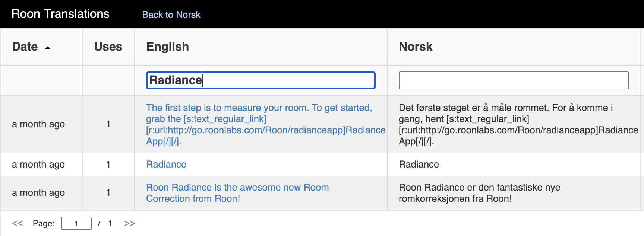The image size is (644, 236).
Task: Select the Norsk translation "Radiance" cell
Action: pyautogui.click(x=419, y=164)
